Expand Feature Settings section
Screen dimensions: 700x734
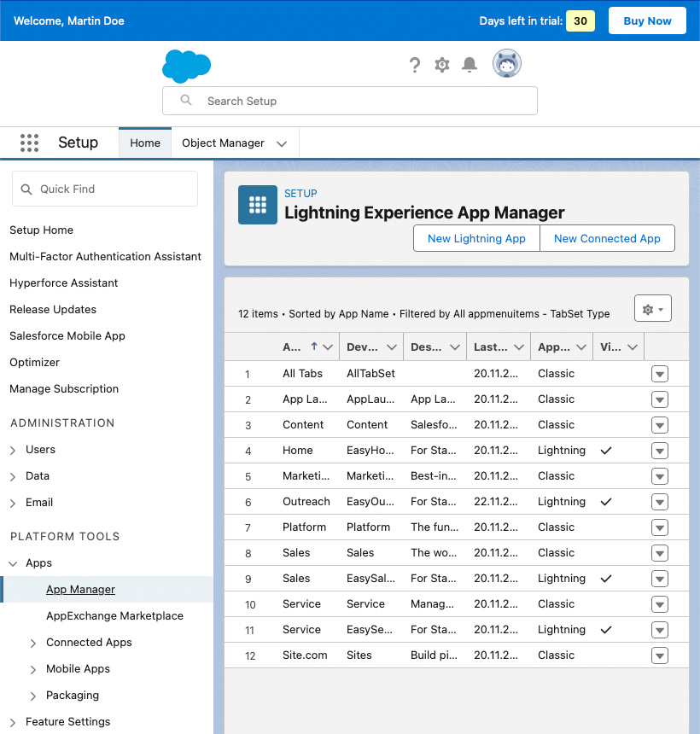point(13,723)
